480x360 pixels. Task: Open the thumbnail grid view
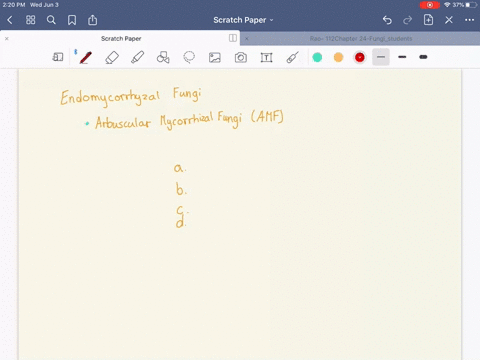[x=30, y=20]
